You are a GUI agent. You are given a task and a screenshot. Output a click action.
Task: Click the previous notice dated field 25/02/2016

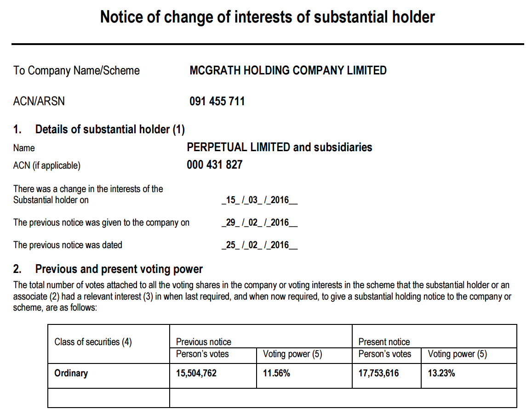point(259,245)
